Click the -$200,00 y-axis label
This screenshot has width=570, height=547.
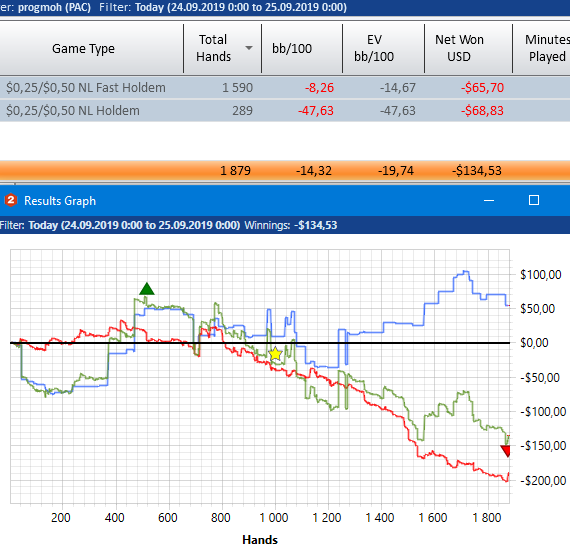tap(543, 481)
